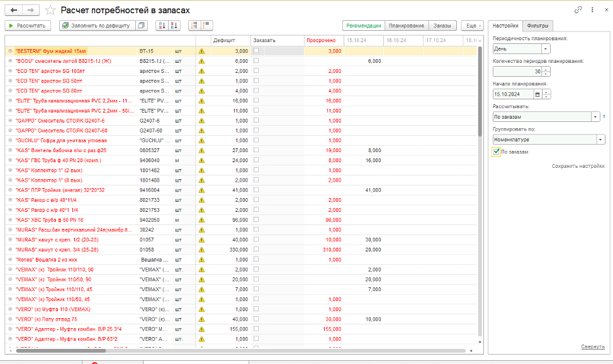The image size is (613, 364).
Task: Open calendar picker for Начало планирования
Action: point(537,94)
